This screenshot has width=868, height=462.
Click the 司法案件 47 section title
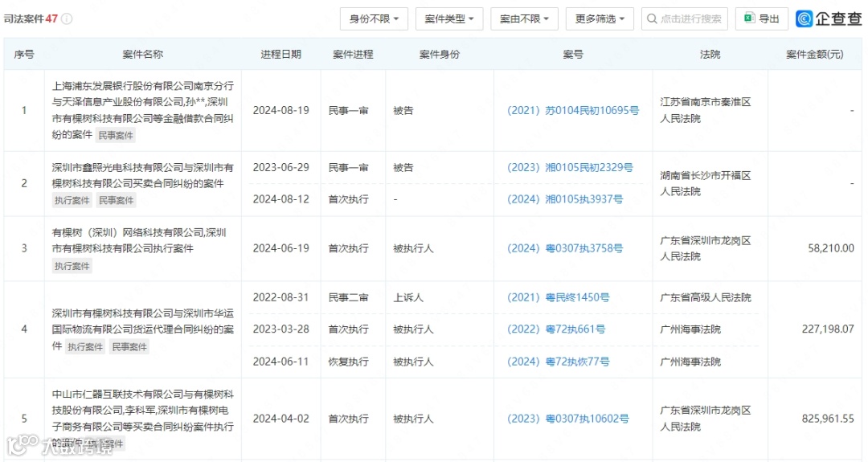(x=31, y=18)
